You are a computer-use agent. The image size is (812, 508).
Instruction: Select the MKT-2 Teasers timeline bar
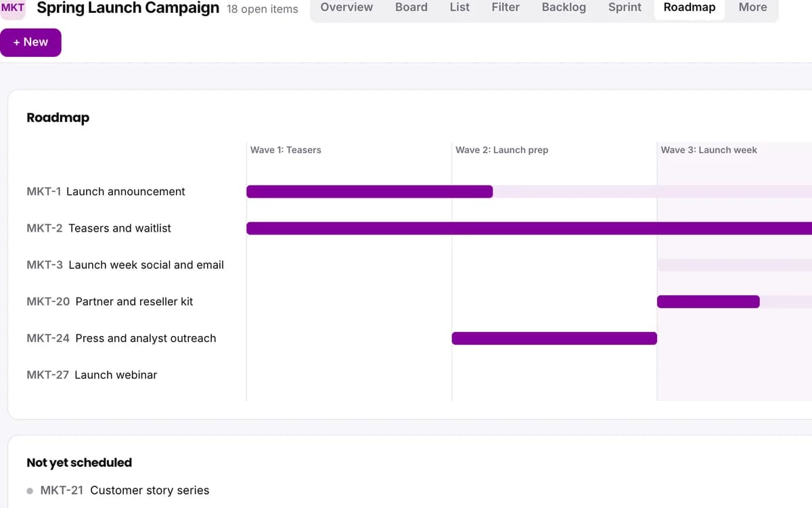tap(529, 228)
